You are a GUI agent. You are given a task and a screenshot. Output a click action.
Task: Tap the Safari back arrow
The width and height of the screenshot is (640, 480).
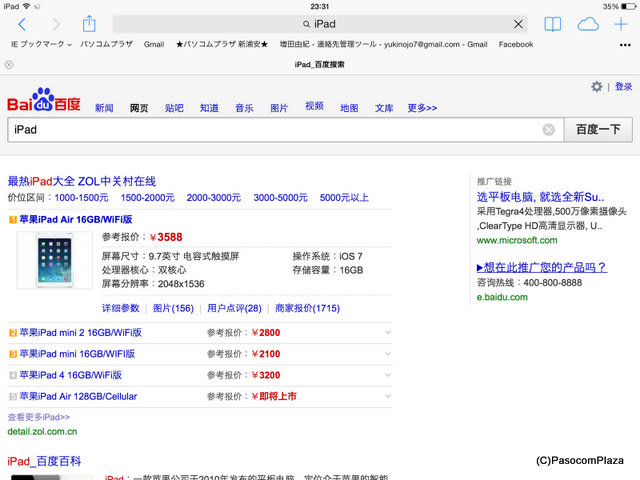[x=22, y=24]
